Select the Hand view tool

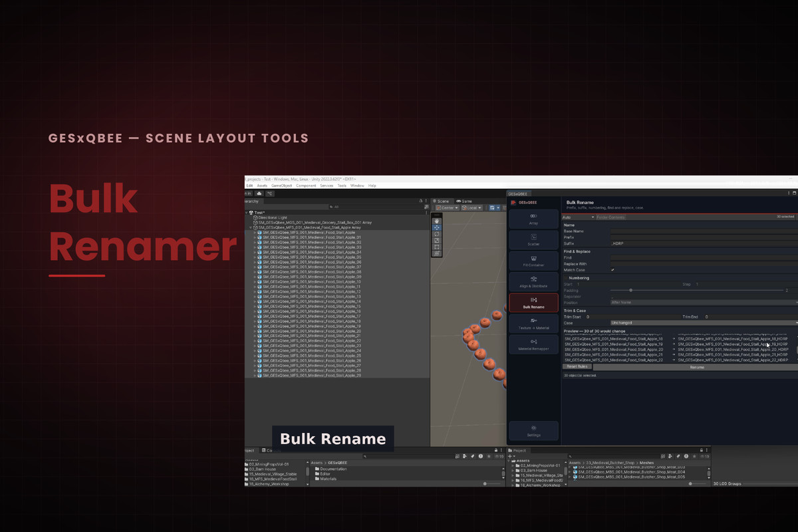coord(437,221)
